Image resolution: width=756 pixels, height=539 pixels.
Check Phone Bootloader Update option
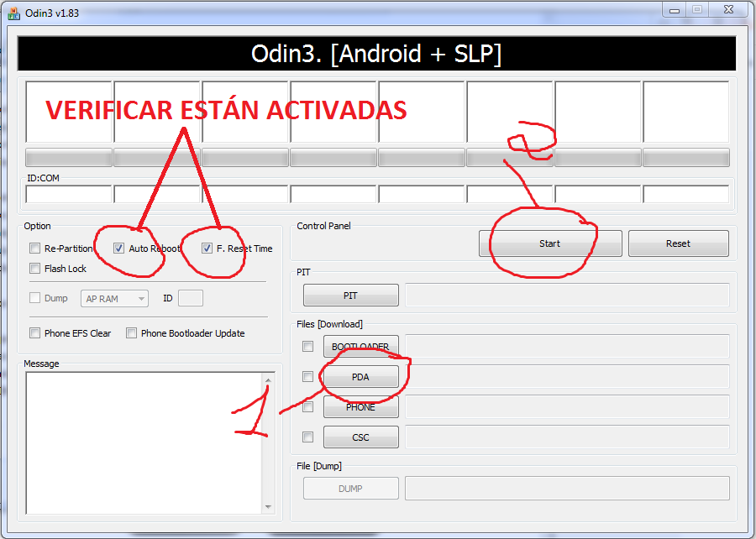(x=131, y=332)
